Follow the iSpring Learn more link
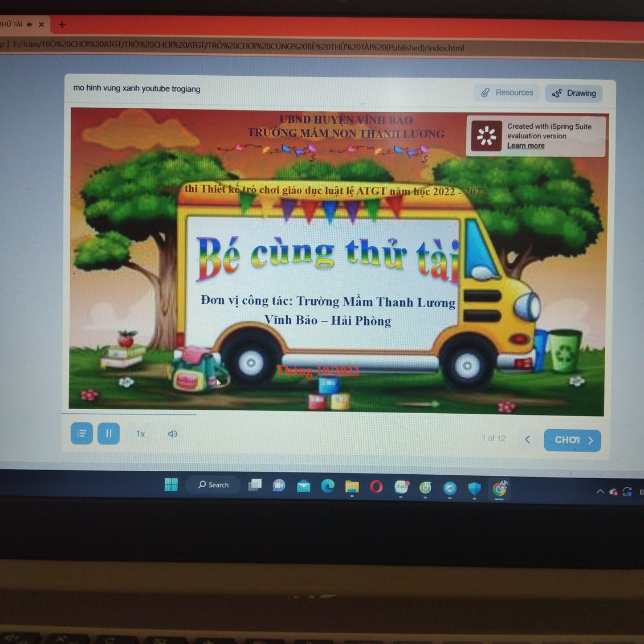The width and height of the screenshot is (644, 644). (x=525, y=146)
